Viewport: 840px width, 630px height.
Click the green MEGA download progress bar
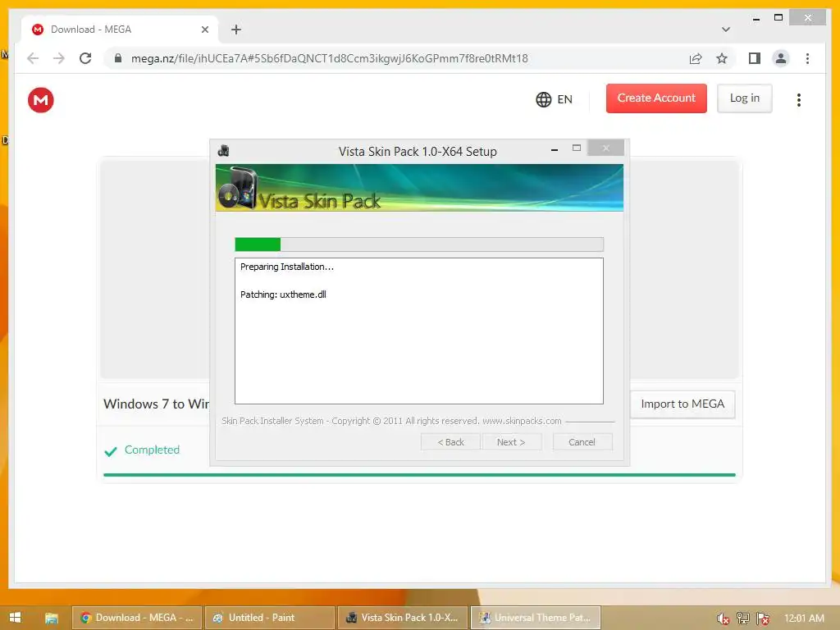(419, 475)
